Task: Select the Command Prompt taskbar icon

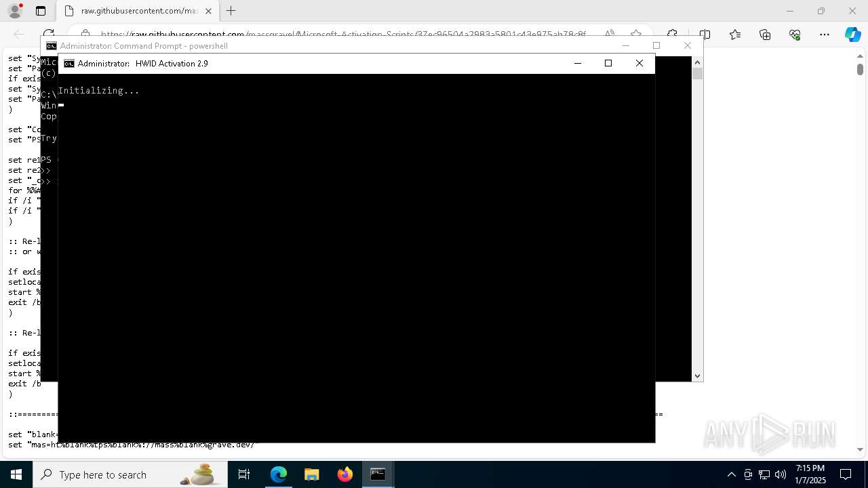Action: click(378, 474)
